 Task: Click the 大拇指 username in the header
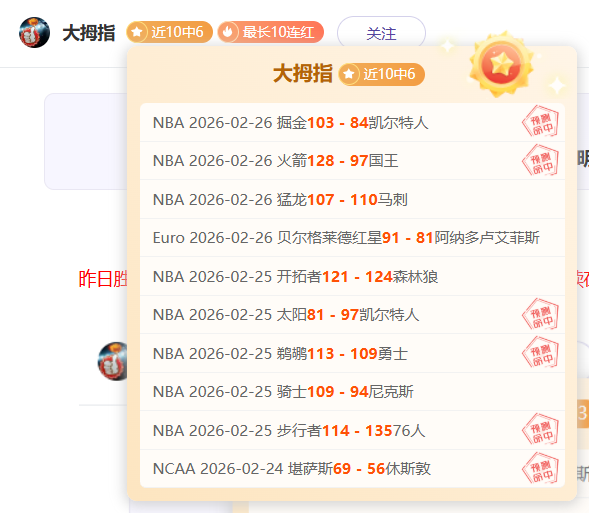click(x=89, y=33)
